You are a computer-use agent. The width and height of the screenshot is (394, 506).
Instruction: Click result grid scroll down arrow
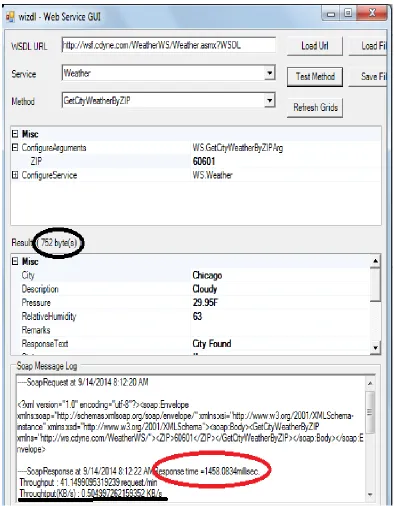click(x=376, y=348)
